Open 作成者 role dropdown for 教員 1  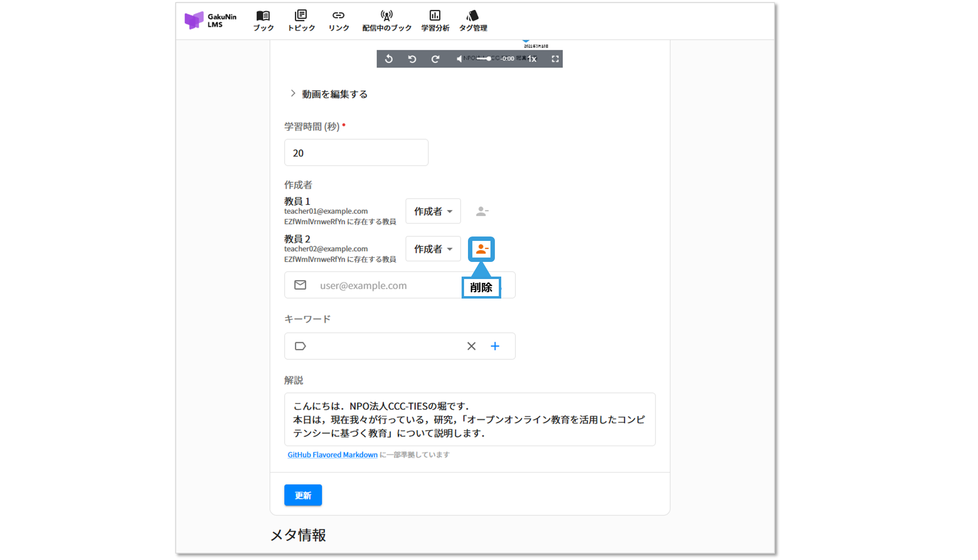point(433,211)
